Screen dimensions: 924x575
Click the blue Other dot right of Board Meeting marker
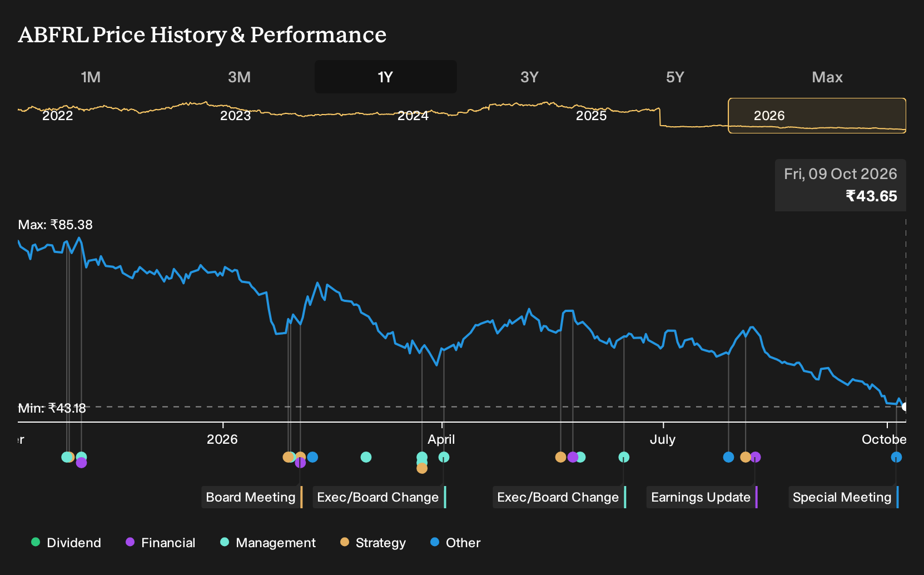(x=312, y=457)
